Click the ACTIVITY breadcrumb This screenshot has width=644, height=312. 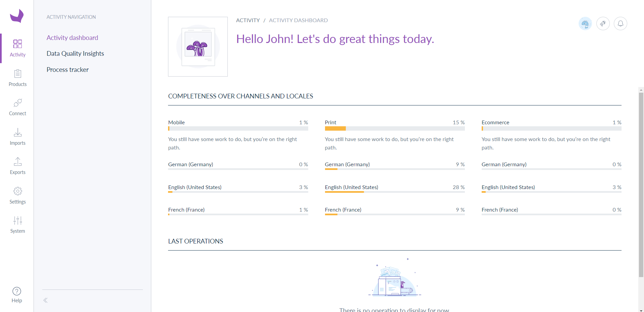click(x=248, y=20)
